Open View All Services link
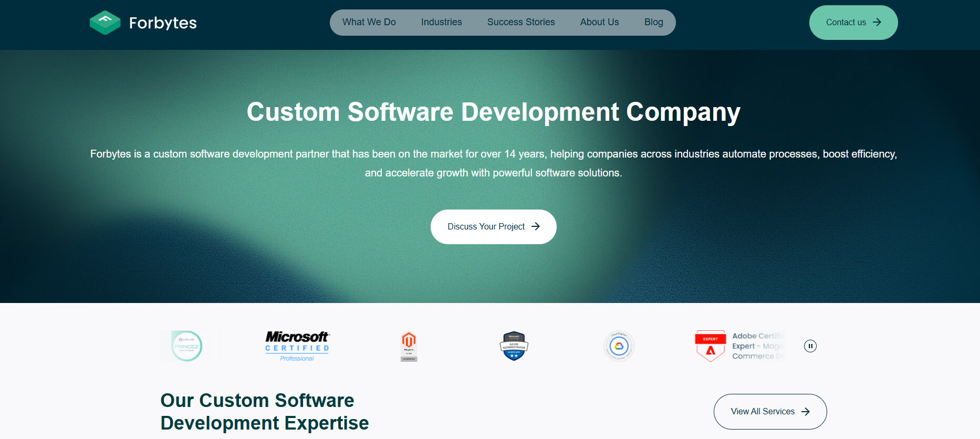980x439 pixels. (x=769, y=412)
